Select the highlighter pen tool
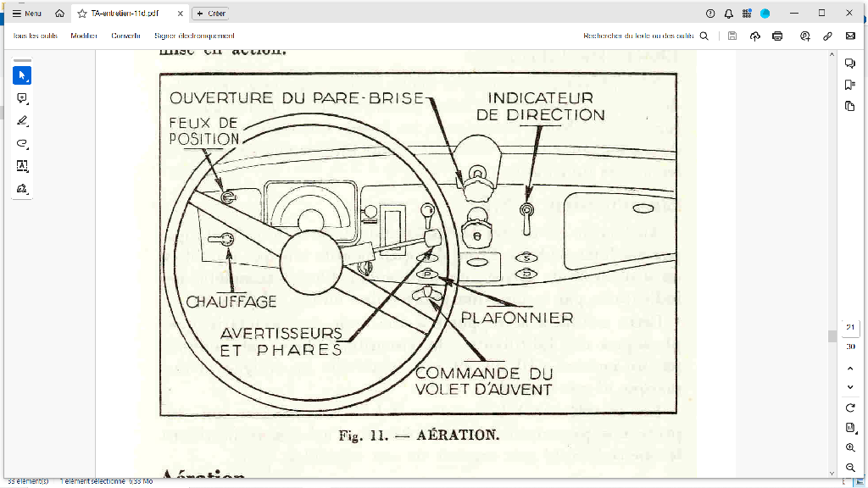The width and height of the screenshot is (868, 488). (x=22, y=120)
